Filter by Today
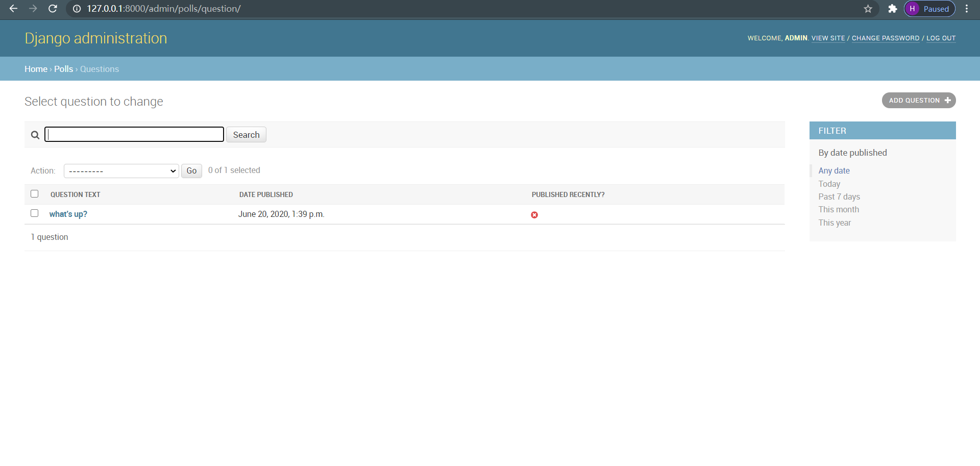The height and width of the screenshot is (466, 980). [829, 184]
